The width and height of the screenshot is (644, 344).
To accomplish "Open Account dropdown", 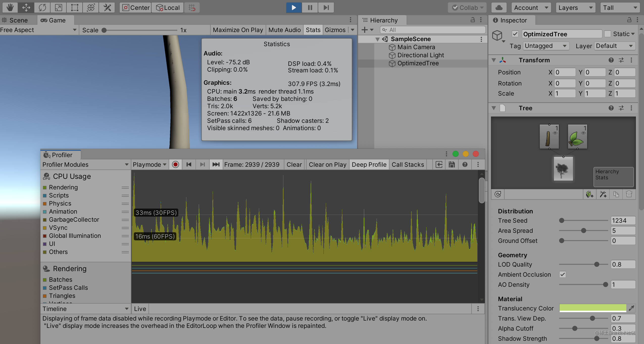I will point(531,8).
